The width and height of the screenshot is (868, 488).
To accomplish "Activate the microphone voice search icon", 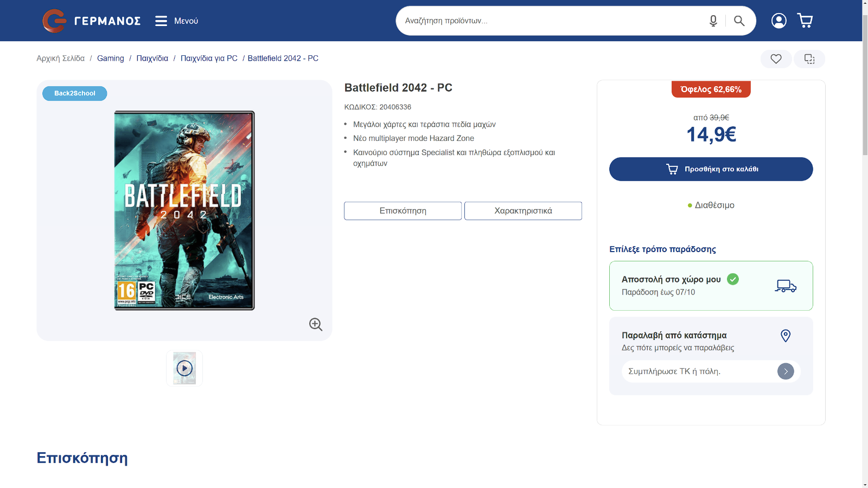I will (713, 21).
